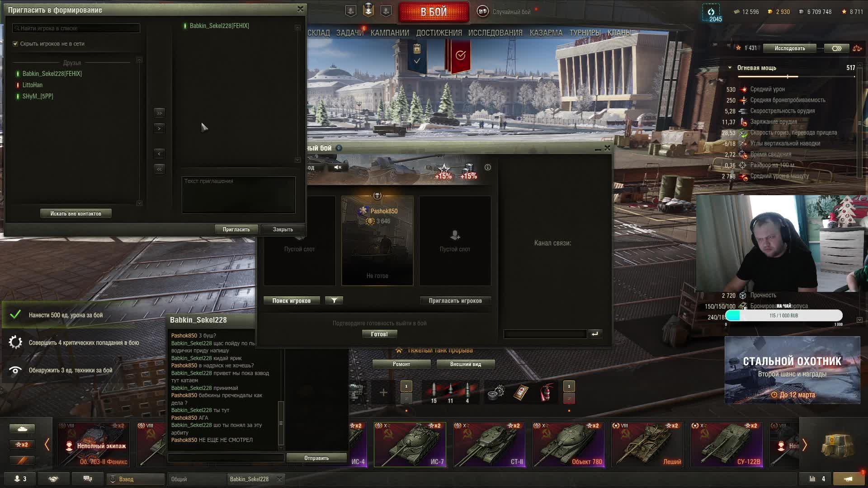Switch to the Общий chat tab

(x=195, y=479)
